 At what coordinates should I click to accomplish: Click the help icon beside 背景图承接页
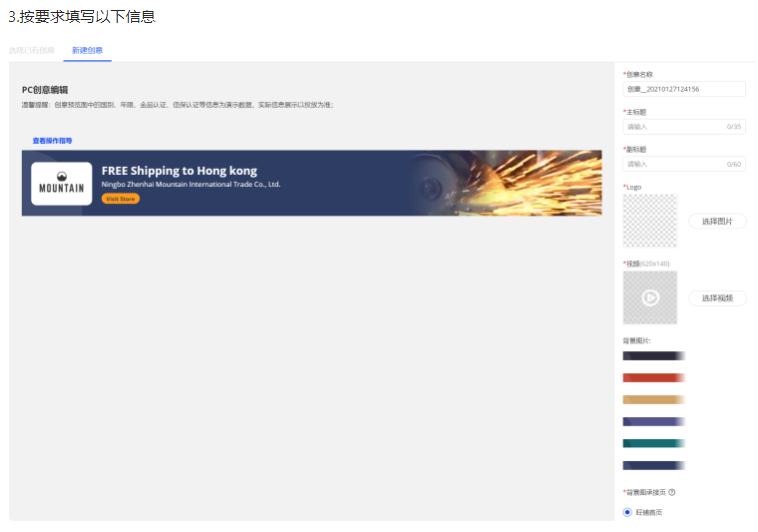[x=672, y=492]
